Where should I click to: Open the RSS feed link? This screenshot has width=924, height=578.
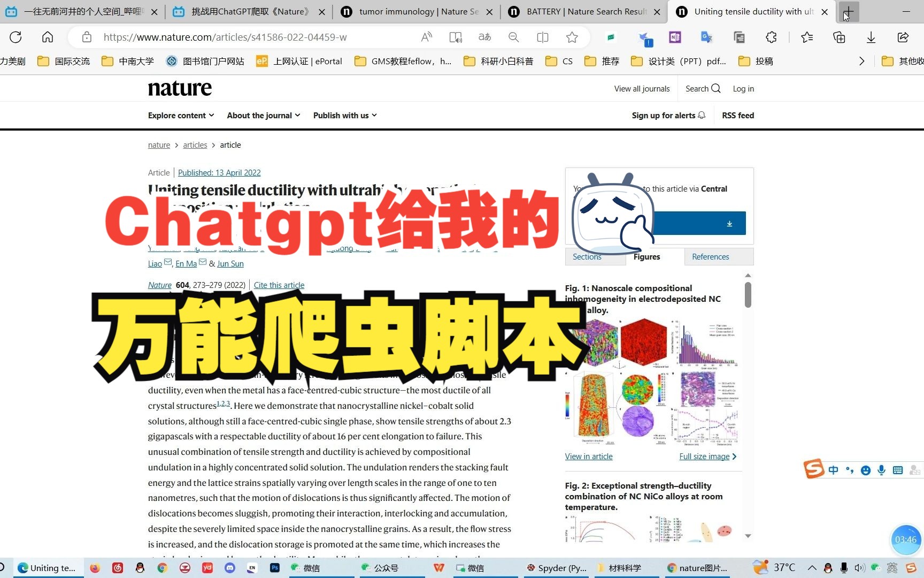738,115
